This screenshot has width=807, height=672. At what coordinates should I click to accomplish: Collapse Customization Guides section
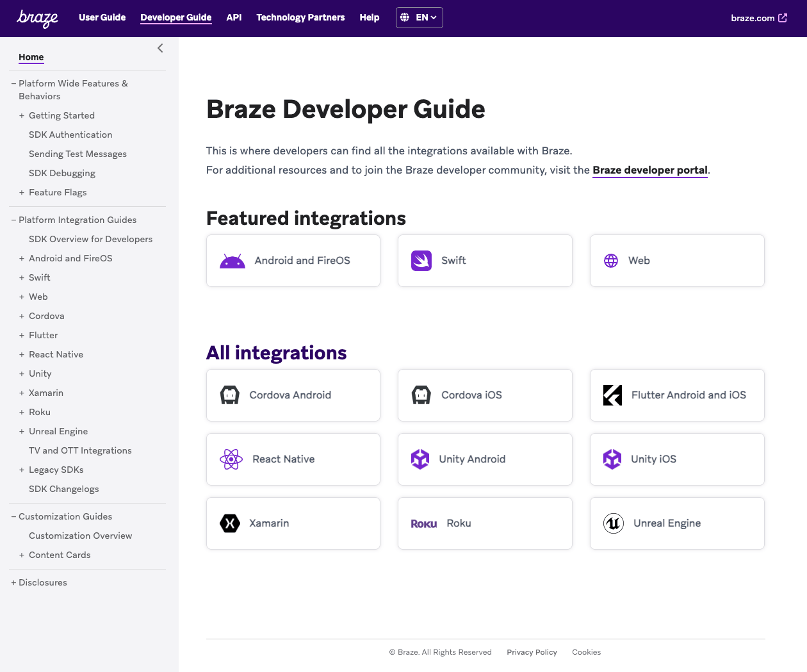(x=13, y=516)
